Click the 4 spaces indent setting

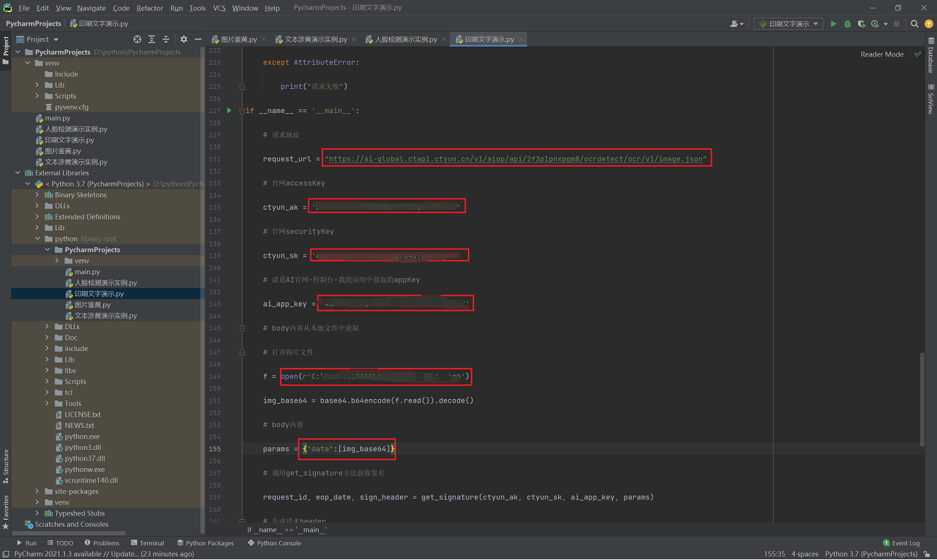click(805, 554)
